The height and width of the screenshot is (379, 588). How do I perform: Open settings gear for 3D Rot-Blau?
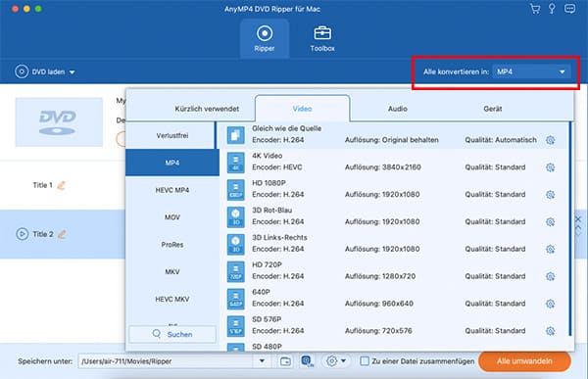550,222
